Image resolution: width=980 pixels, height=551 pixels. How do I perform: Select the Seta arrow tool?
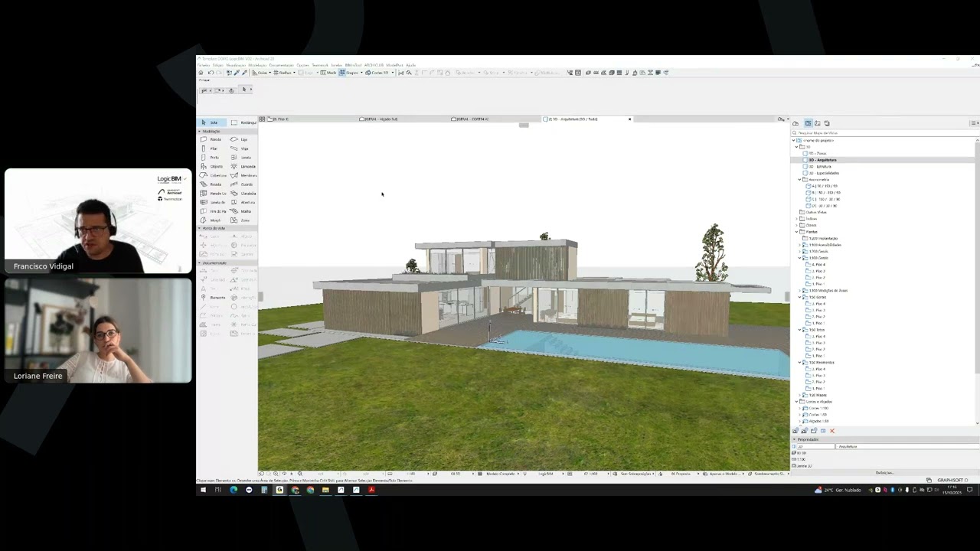[x=212, y=122]
